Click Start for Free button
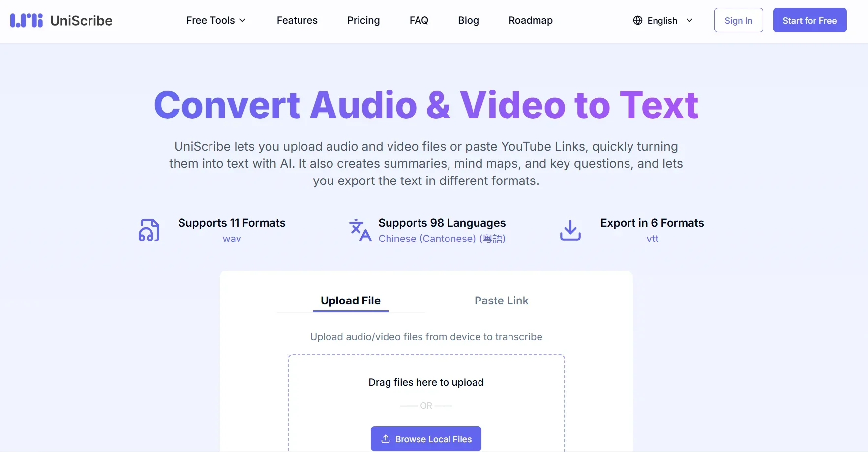This screenshot has width=868, height=452. tap(809, 20)
